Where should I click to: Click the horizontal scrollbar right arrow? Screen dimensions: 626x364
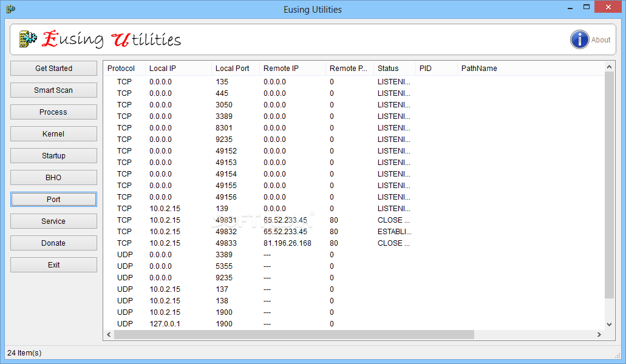coord(599,334)
